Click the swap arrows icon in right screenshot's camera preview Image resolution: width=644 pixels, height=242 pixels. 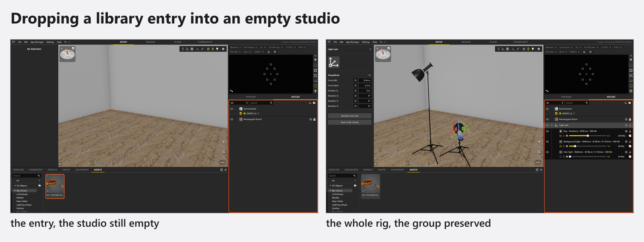pos(547,91)
